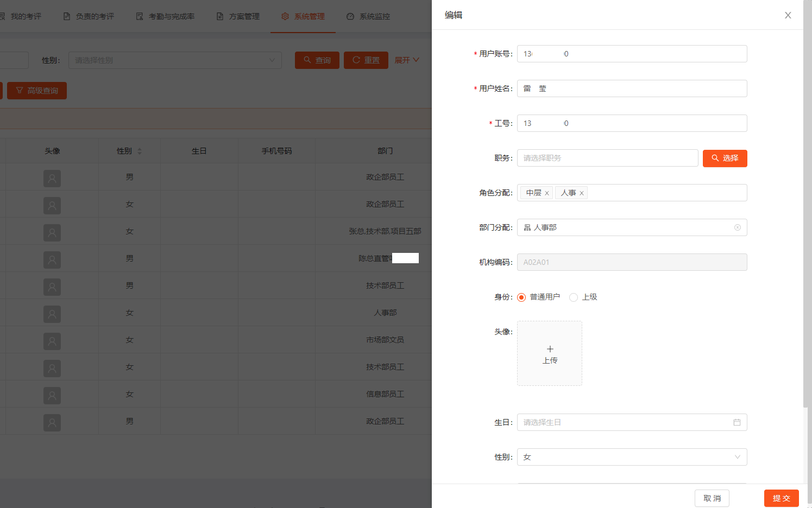Click avatar placeholder in first table row

click(x=52, y=178)
